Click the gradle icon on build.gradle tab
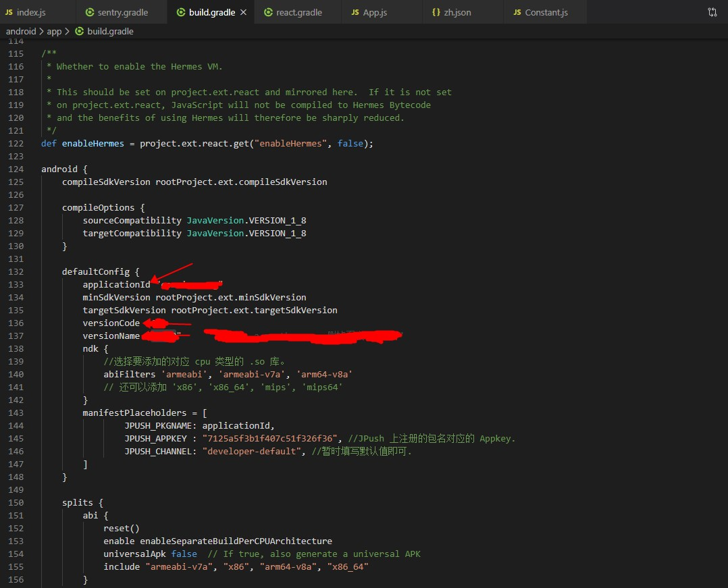Screen dimensions: 728x588 coord(181,13)
